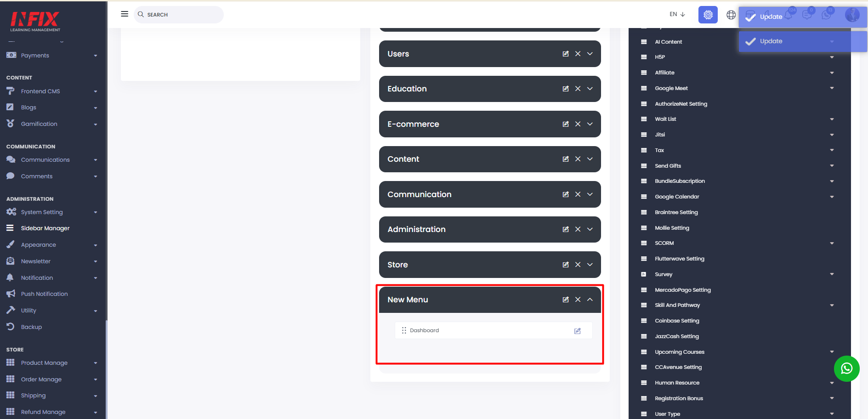Select Flutterwave Setting item

tap(679, 259)
